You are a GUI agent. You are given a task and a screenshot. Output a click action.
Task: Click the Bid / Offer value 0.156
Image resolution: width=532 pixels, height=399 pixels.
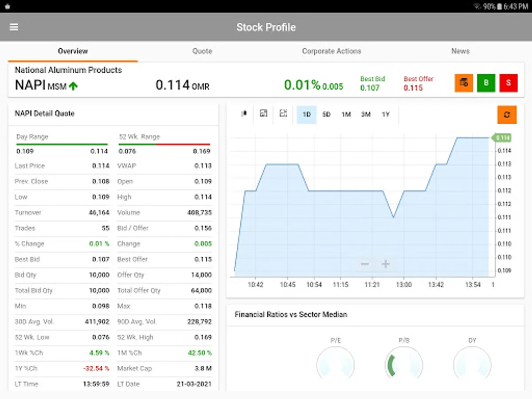(203, 228)
